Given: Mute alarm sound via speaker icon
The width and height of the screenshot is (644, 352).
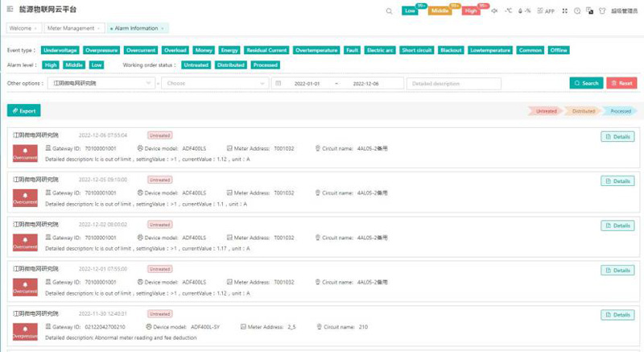Looking at the screenshot, I should click(x=493, y=11).
